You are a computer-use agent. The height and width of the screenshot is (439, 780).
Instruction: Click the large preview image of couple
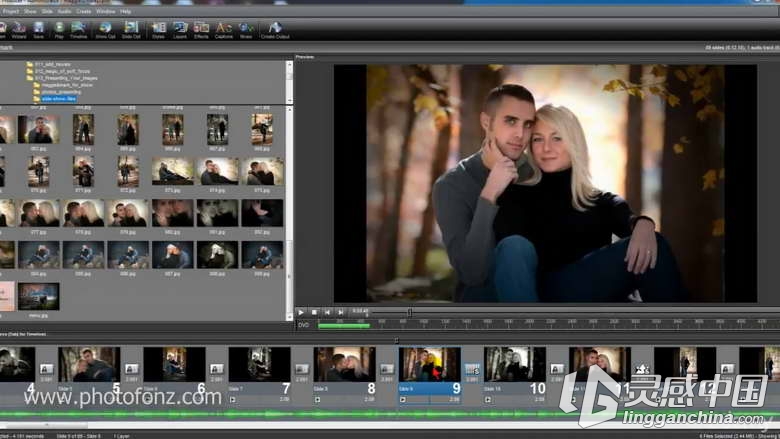545,183
